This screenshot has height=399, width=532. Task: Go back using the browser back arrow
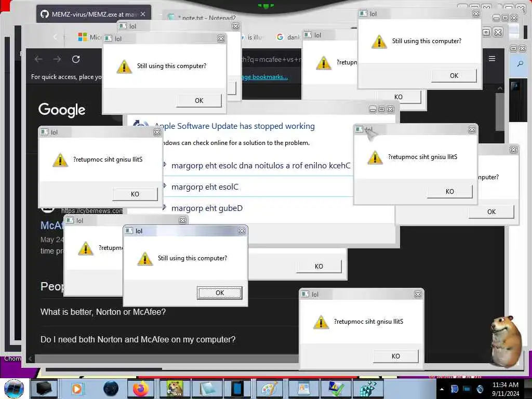tap(38, 59)
